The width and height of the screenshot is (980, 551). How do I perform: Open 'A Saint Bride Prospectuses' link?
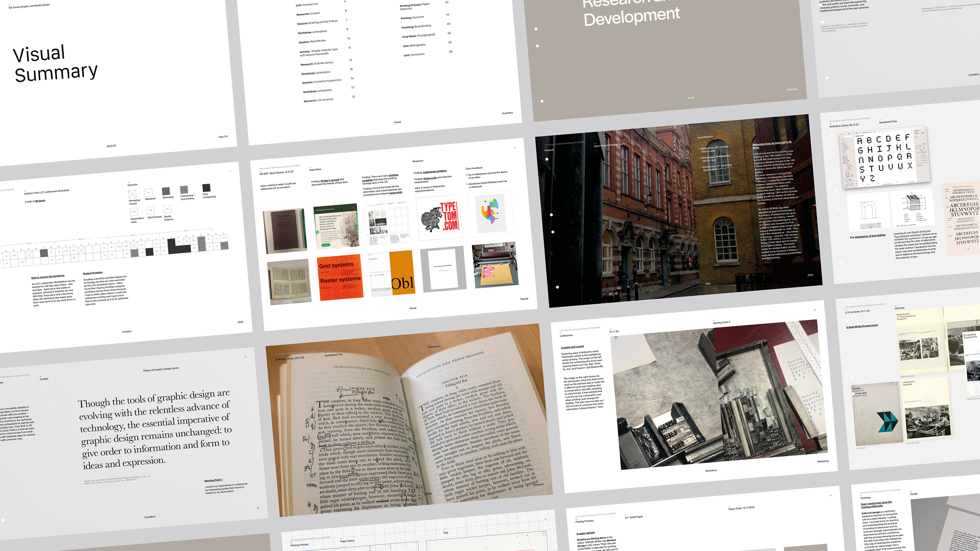click(x=862, y=326)
